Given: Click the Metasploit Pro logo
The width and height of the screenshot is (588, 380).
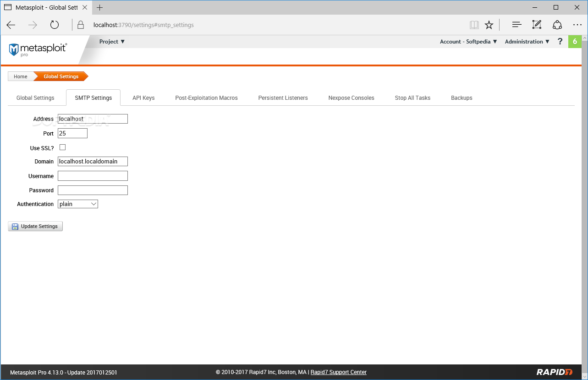Looking at the screenshot, I should point(38,49).
